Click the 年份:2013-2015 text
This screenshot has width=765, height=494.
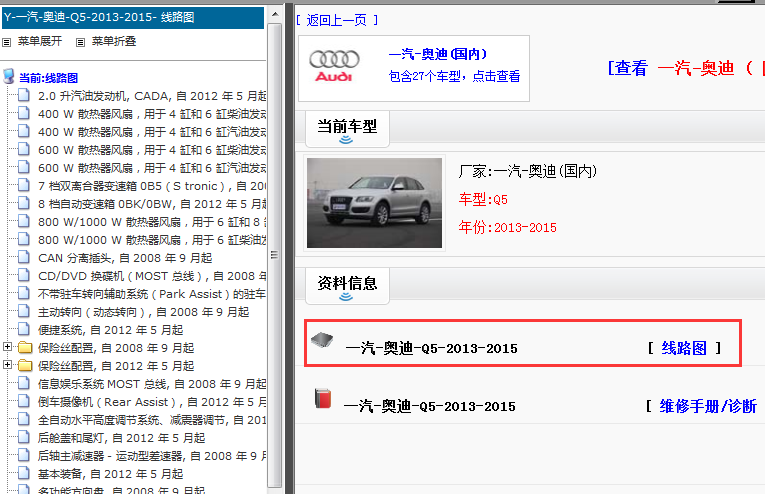tap(507, 228)
